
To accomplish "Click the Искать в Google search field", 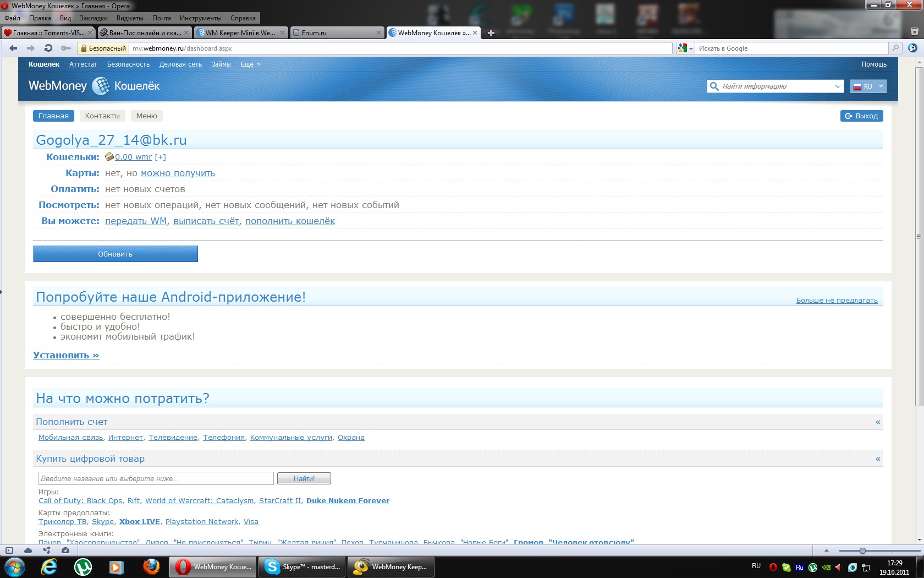I will 792,48.
